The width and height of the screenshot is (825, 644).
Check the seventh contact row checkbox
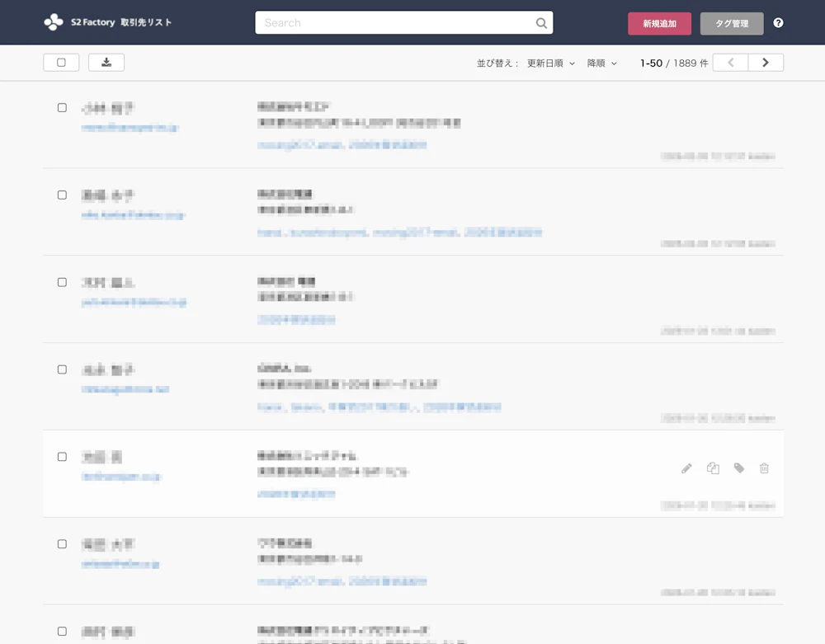62,632
